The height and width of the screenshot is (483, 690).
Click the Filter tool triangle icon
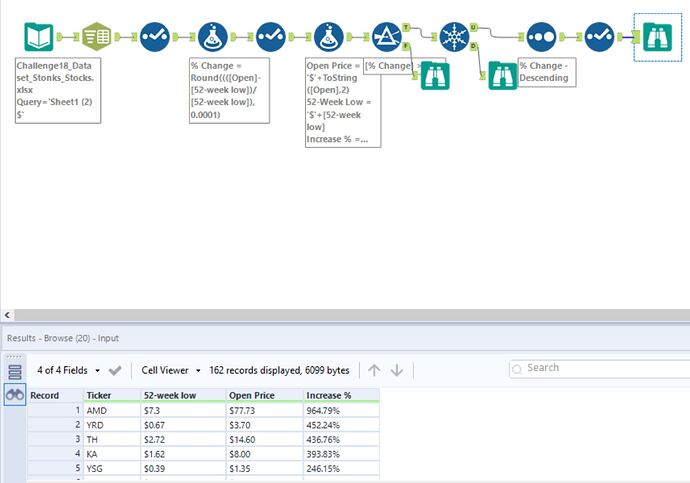[387, 37]
